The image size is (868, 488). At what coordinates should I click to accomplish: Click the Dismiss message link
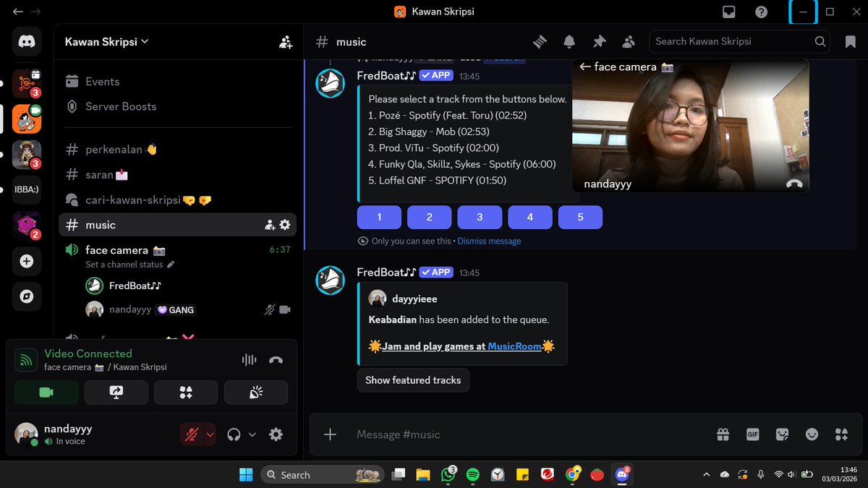(x=489, y=241)
